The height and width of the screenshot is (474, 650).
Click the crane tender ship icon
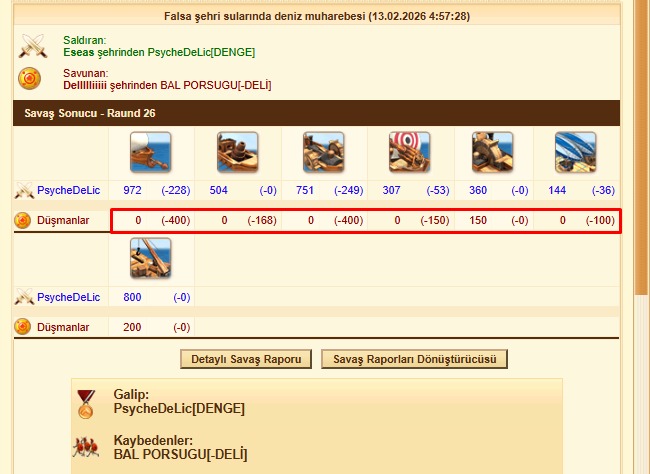coord(150,258)
